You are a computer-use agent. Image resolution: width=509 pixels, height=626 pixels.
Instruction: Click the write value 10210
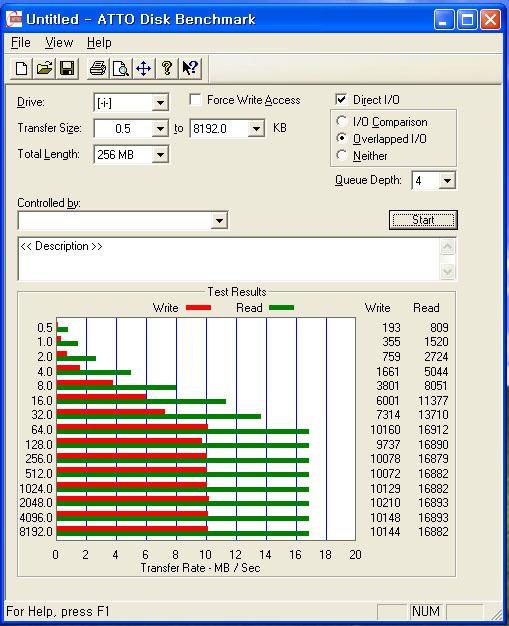pos(385,503)
